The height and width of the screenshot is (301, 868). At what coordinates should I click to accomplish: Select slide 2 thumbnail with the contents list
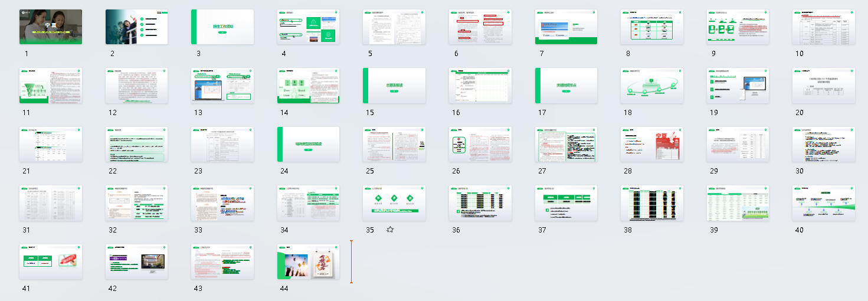(x=136, y=27)
